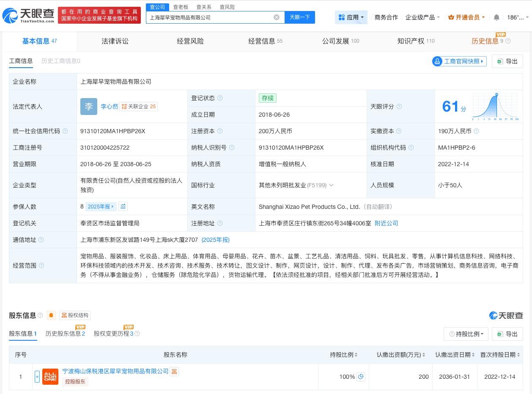Open the account 186*... dropdown
This screenshot has width=532, height=394.
(x=518, y=17)
